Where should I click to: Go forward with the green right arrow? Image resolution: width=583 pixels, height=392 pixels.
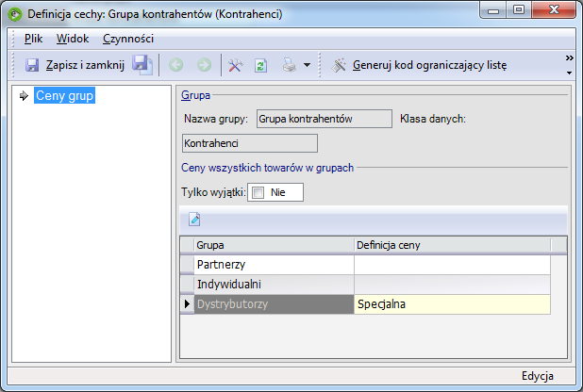[x=204, y=65]
